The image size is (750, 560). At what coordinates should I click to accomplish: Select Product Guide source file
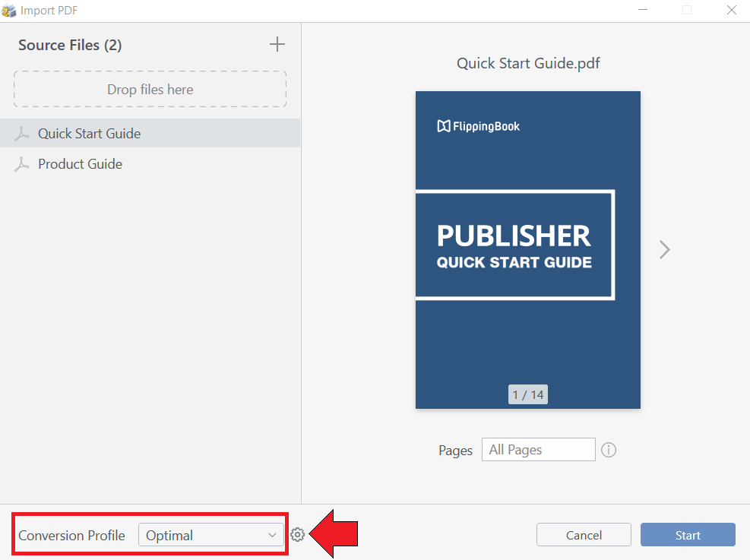[x=150, y=164]
